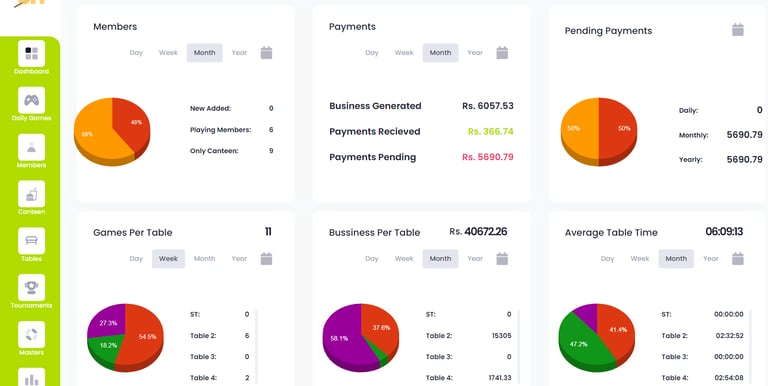
Task: Click the Payments Recieved amount
Action: click(491, 132)
